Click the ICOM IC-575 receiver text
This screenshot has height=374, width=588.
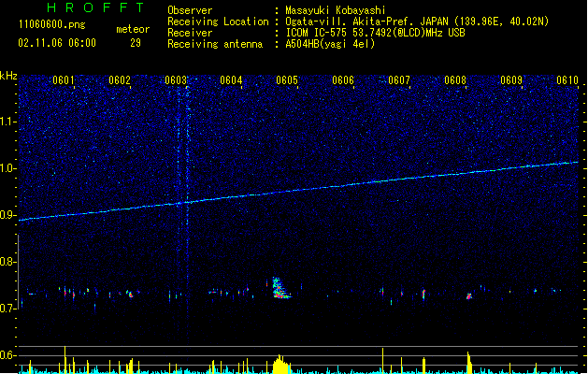point(375,33)
